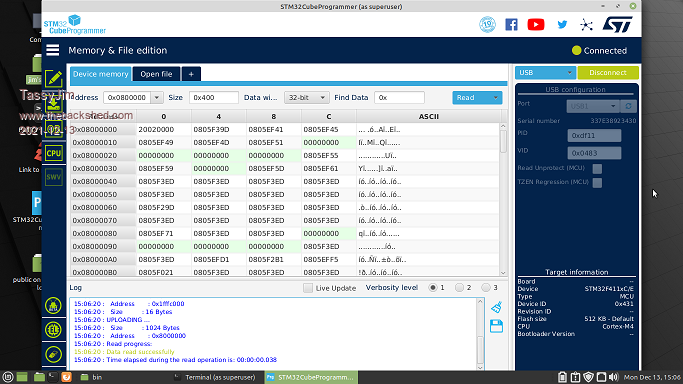The image size is (683, 384).
Task: Click the Disconnect button
Action: click(x=608, y=73)
